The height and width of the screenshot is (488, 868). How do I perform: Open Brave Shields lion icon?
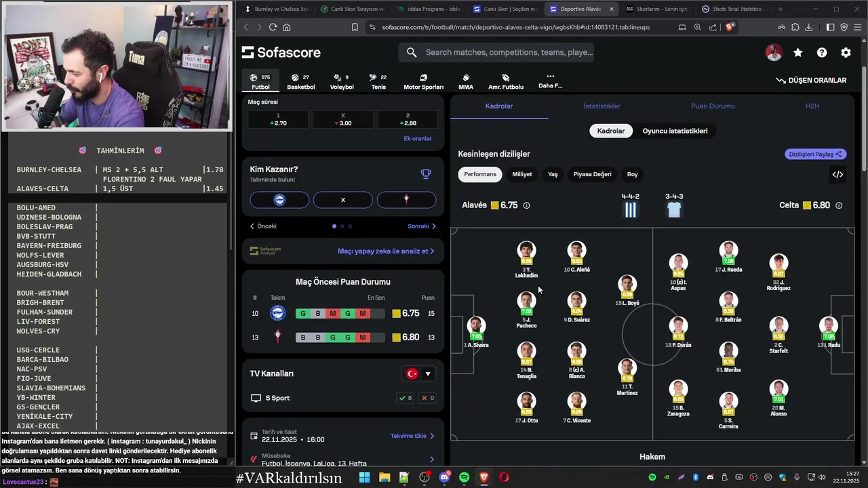730,27
